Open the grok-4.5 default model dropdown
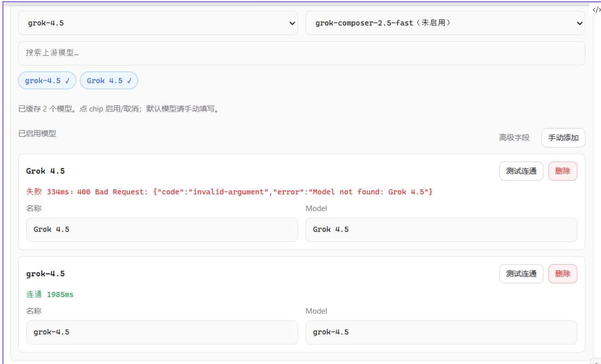601x364 pixels. [x=158, y=23]
